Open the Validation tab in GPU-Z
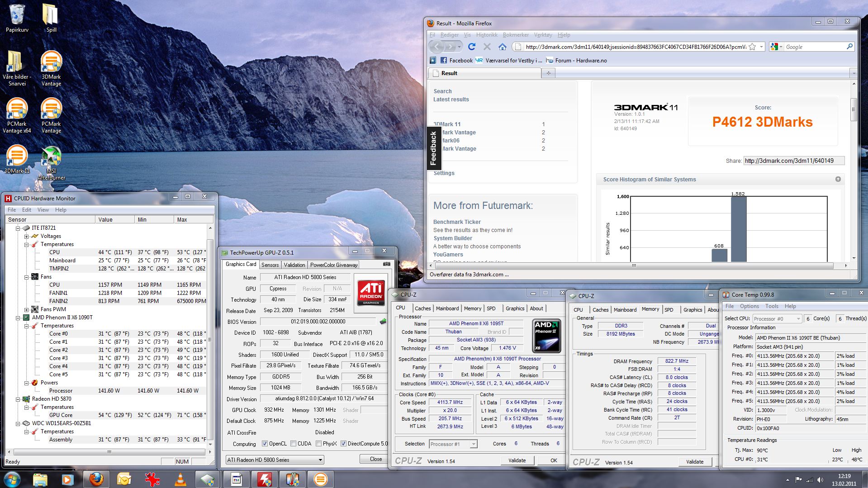 (294, 265)
